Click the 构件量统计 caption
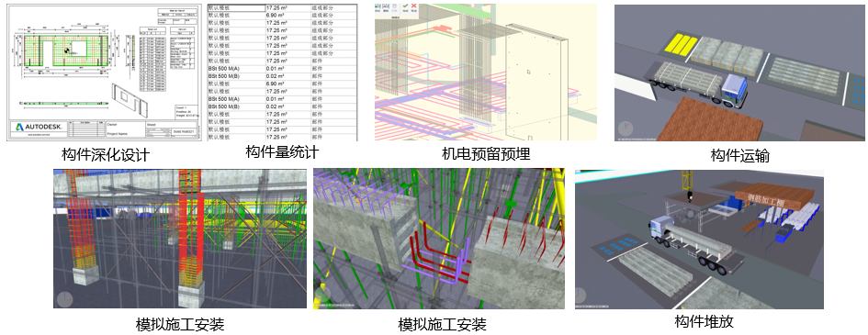 282,151
